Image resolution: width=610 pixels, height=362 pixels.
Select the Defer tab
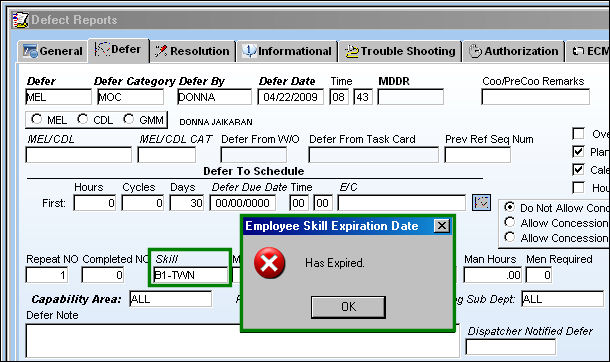119,50
